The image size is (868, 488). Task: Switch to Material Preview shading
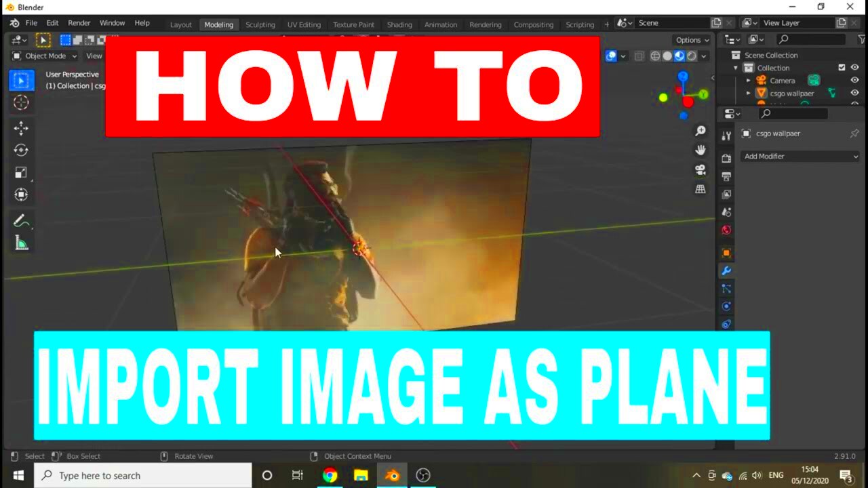(679, 56)
